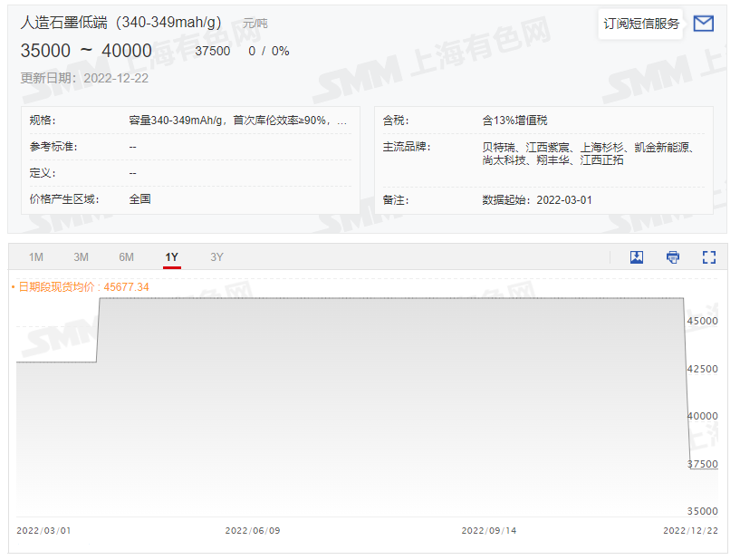Viewport: 740px width, 560px height.
Task: Select the 1Y time range tab
Action: click(171, 256)
